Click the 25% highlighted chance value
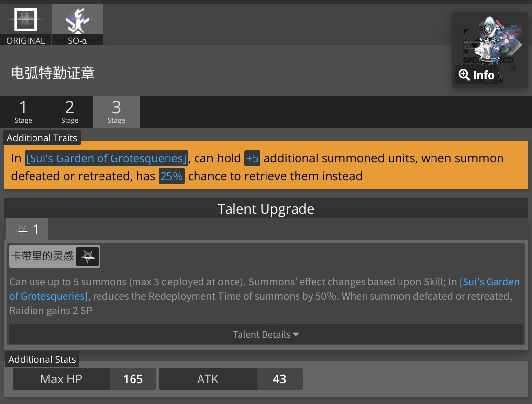This screenshot has width=532, height=404. tap(171, 176)
